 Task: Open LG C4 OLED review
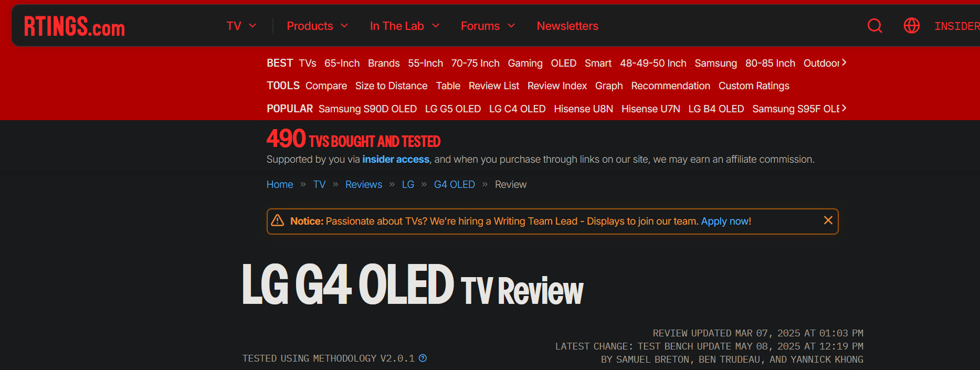click(x=518, y=109)
